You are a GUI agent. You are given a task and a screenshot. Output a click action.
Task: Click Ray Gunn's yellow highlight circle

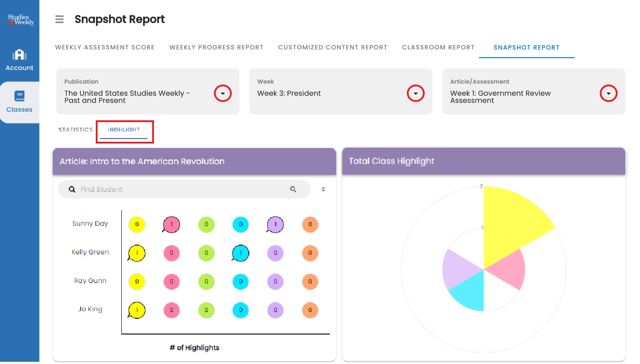[x=137, y=282]
